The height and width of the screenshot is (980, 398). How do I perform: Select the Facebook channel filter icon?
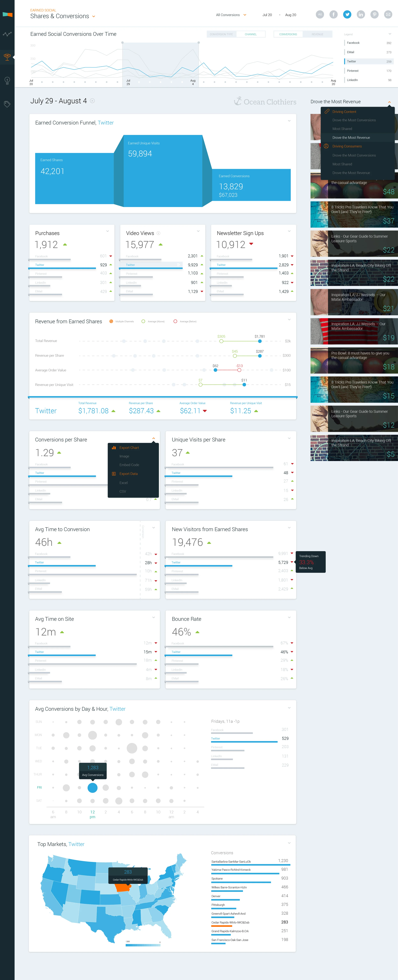(333, 14)
